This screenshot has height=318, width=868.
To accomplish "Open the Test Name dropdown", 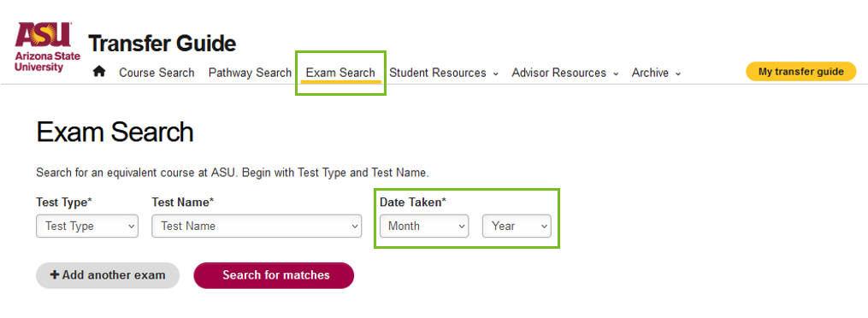I will 257,227.
